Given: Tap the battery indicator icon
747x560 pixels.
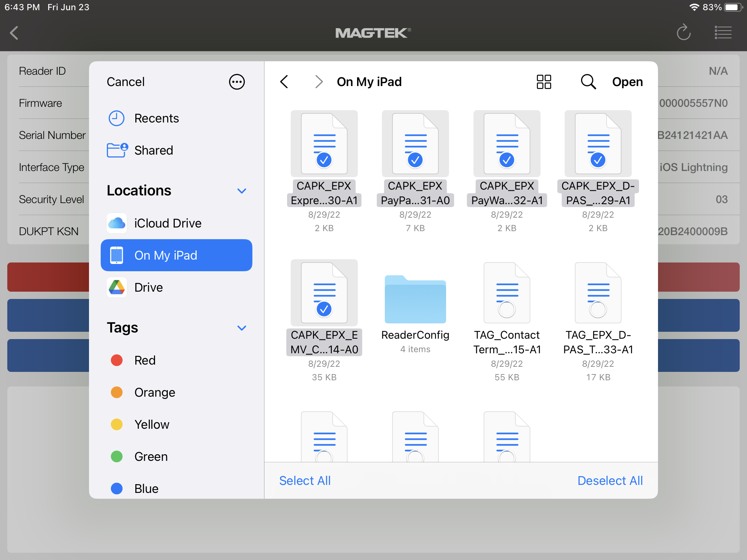Looking at the screenshot, I should coord(733,7).
